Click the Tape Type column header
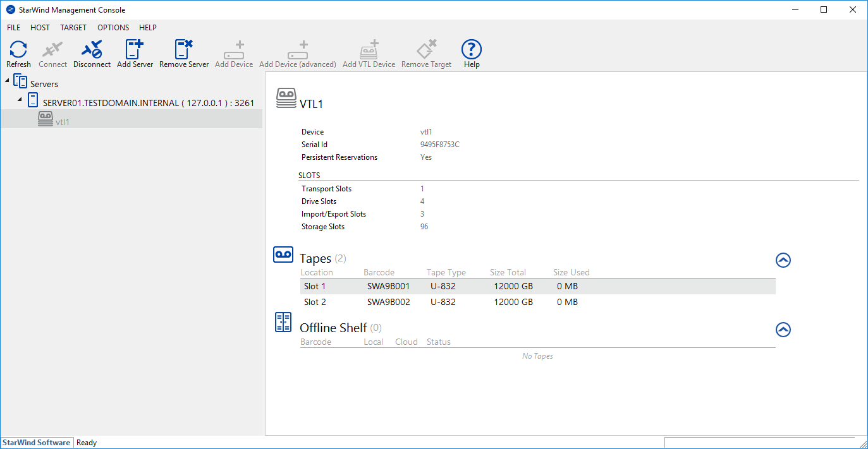This screenshot has width=868, height=449. coord(446,273)
